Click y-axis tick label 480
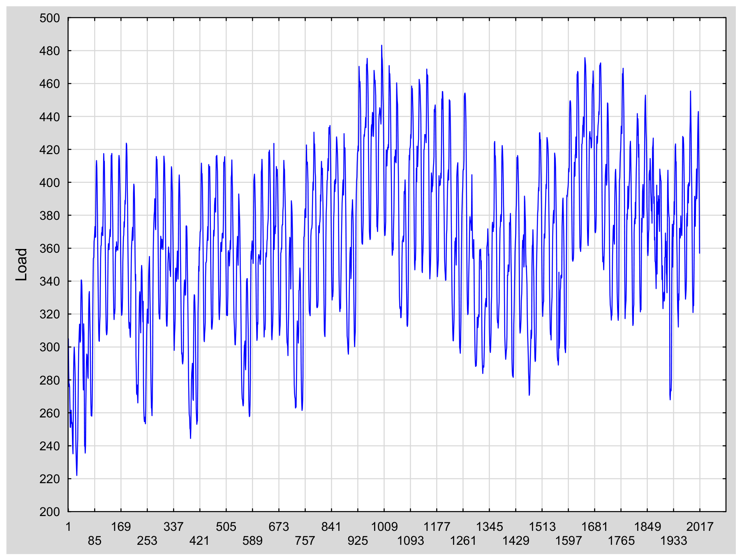 (x=50, y=51)
